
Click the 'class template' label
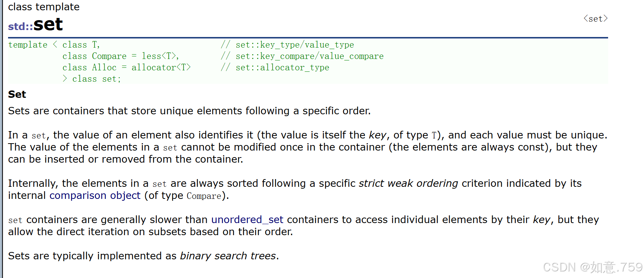(44, 7)
